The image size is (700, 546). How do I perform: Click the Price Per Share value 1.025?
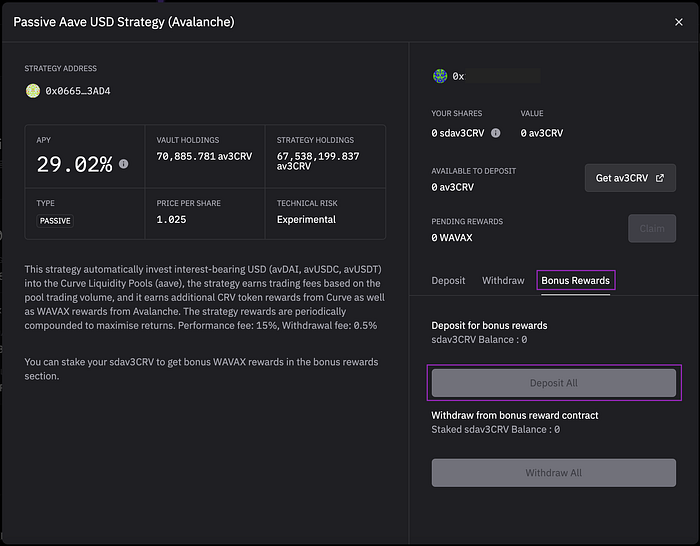pos(171,220)
